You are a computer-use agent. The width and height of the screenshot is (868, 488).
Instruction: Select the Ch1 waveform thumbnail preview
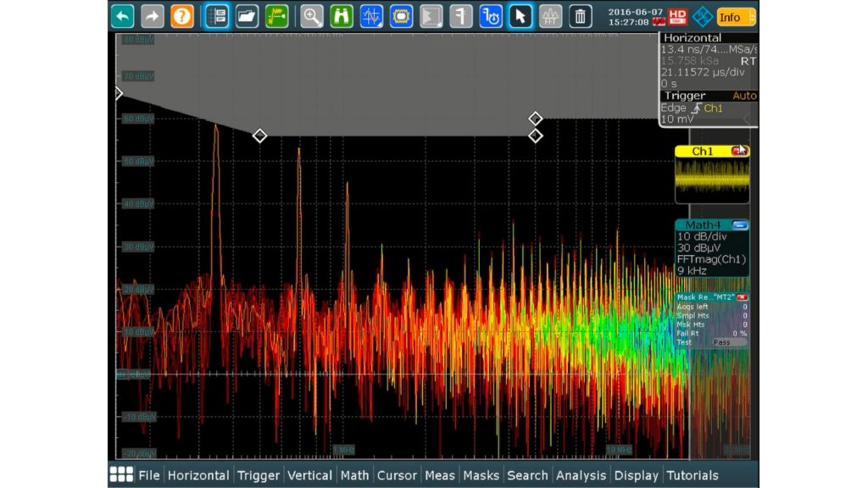[712, 180]
